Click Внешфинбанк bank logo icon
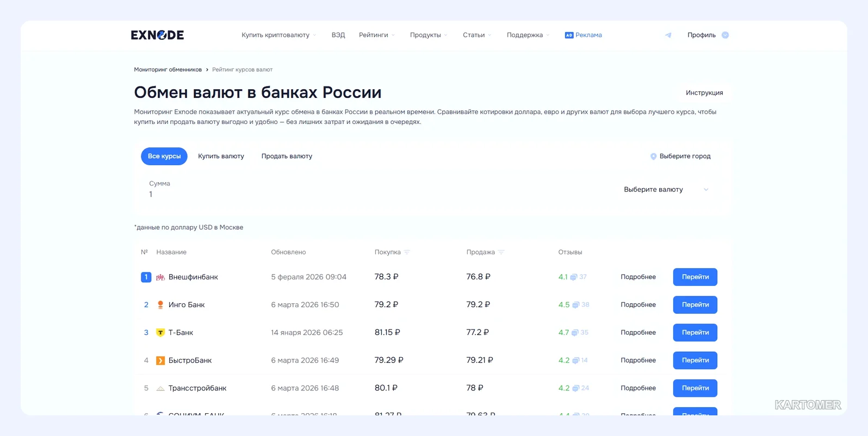868x436 pixels. 160,277
